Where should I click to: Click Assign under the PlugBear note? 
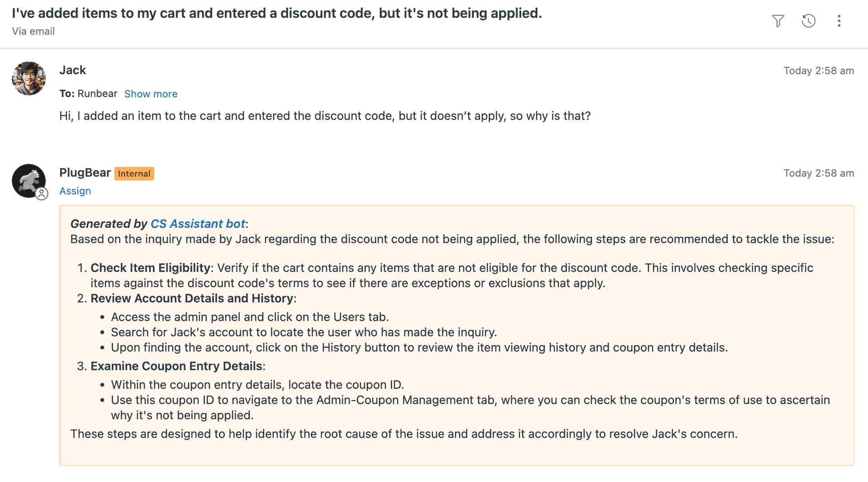pyautogui.click(x=75, y=191)
